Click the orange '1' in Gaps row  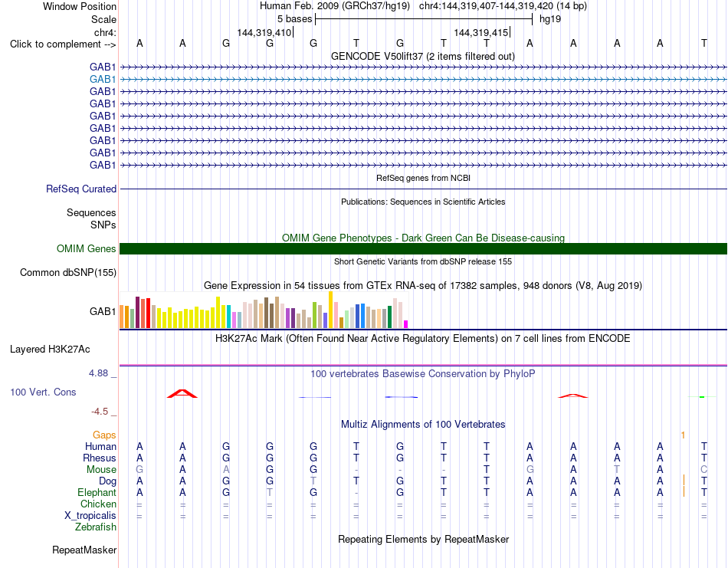pos(683,435)
